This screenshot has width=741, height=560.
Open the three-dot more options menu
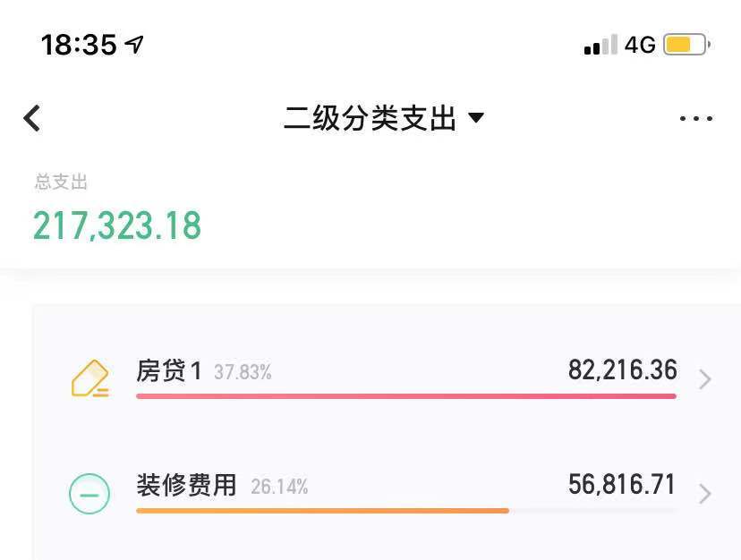coord(695,118)
